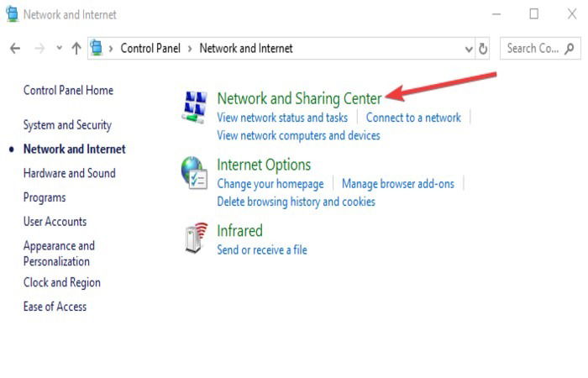Click the search magnifier icon
The width and height of the screenshot is (588, 378).
[x=570, y=49]
